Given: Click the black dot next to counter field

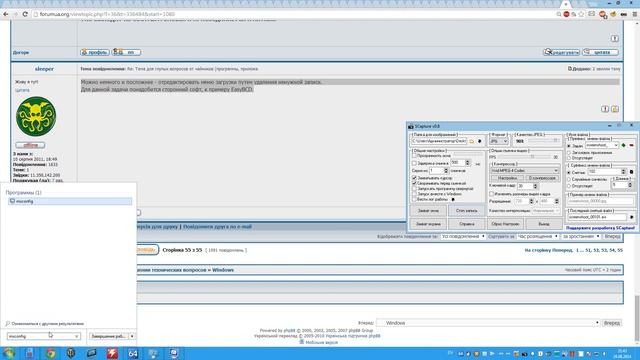Looking at the screenshot, I should (631, 172).
